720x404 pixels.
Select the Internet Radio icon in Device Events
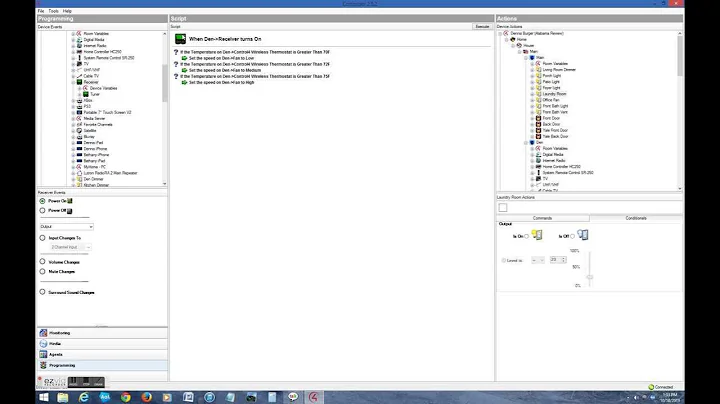tap(79, 45)
